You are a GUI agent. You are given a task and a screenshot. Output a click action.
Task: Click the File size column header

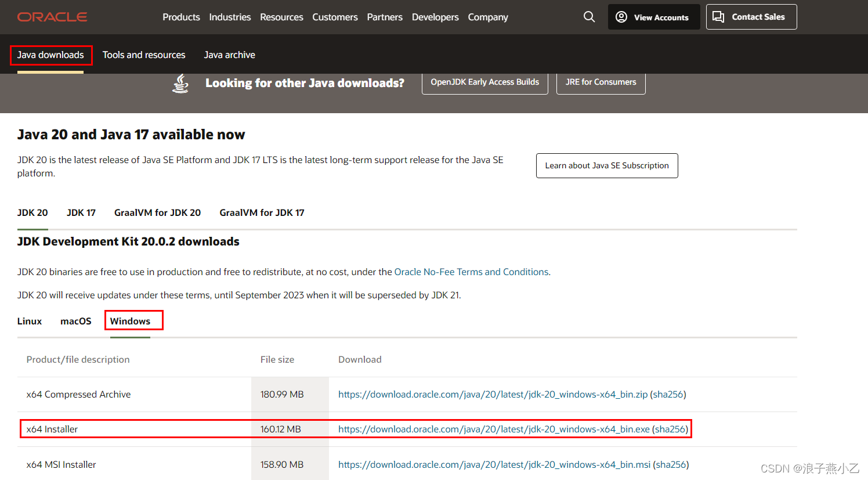tap(277, 359)
